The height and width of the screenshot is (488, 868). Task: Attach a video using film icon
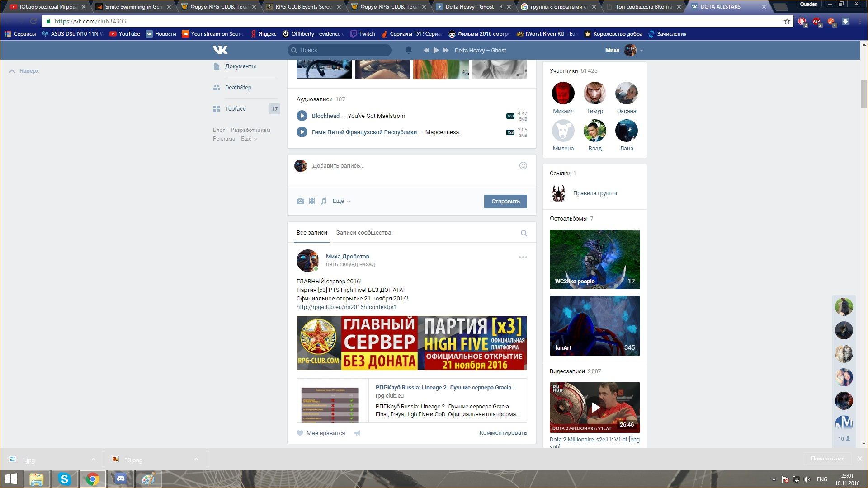[x=312, y=201]
